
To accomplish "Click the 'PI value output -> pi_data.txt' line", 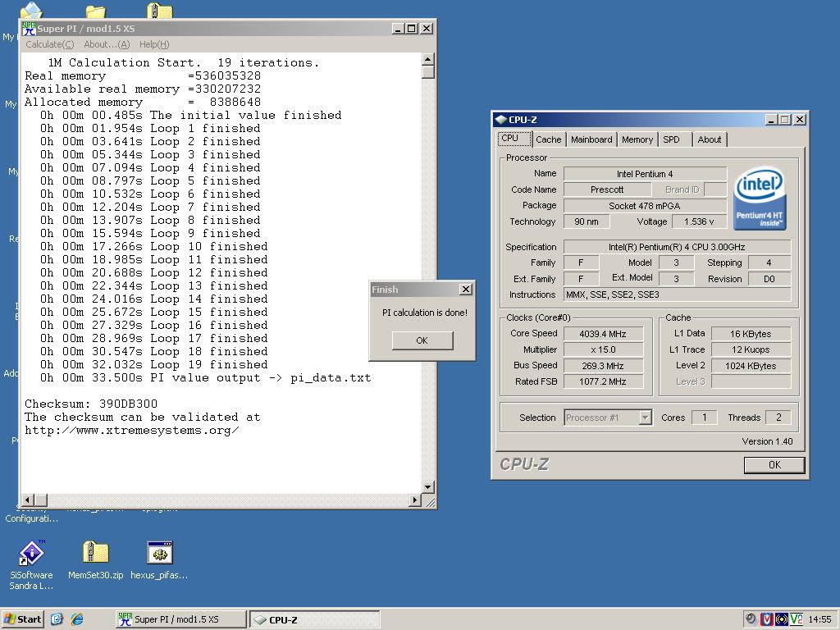I will [205, 377].
